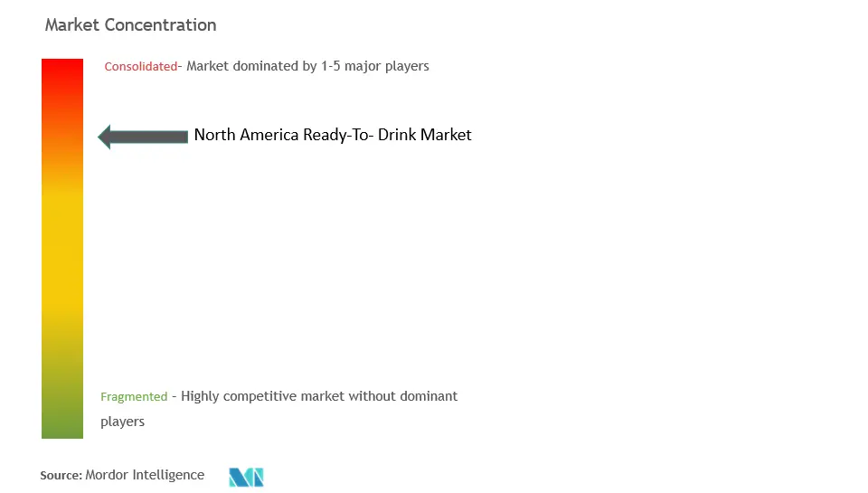Click the Mordor Intelligence logo icon
The image size is (868, 493).
tap(246, 477)
